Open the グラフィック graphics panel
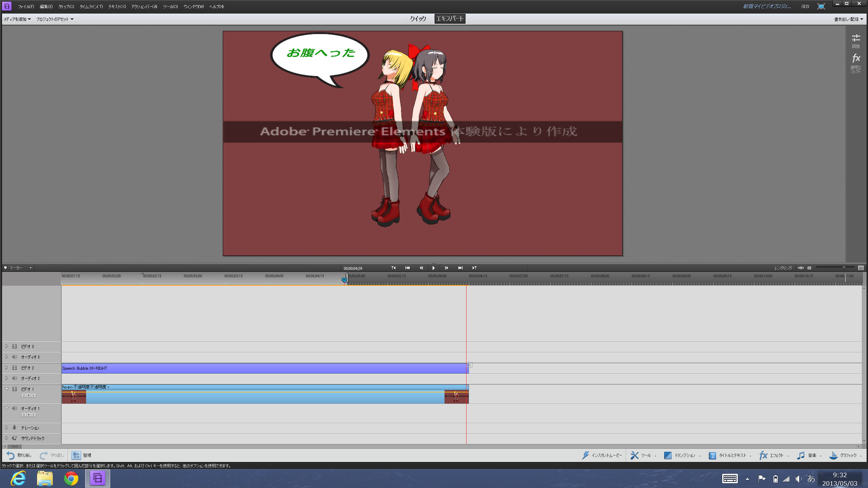 [x=833, y=455]
